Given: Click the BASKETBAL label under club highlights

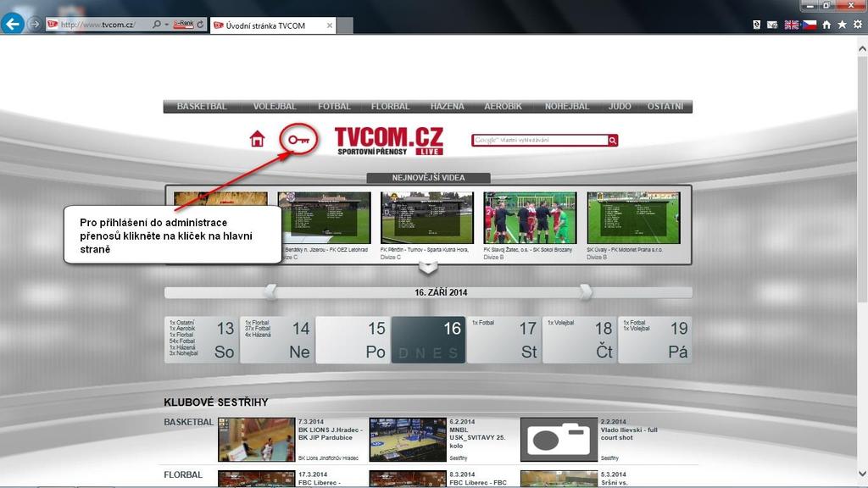Looking at the screenshot, I should (188, 422).
